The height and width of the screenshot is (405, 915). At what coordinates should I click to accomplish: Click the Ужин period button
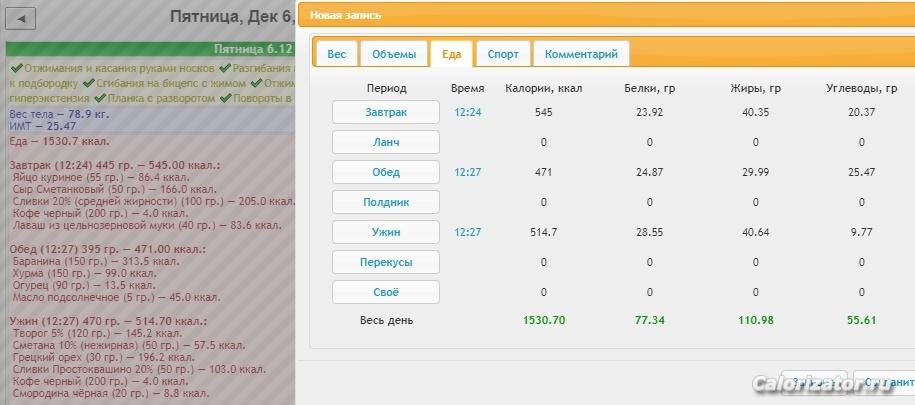[x=386, y=232]
